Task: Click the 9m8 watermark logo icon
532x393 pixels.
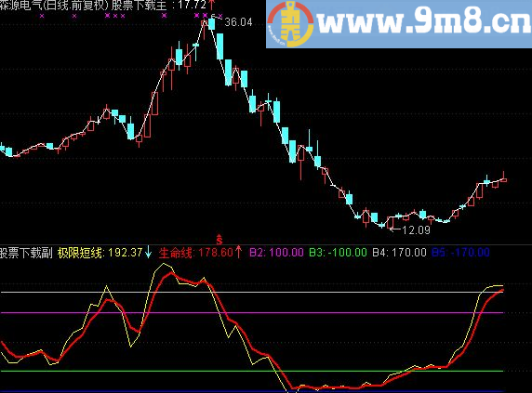Action: 290,23
